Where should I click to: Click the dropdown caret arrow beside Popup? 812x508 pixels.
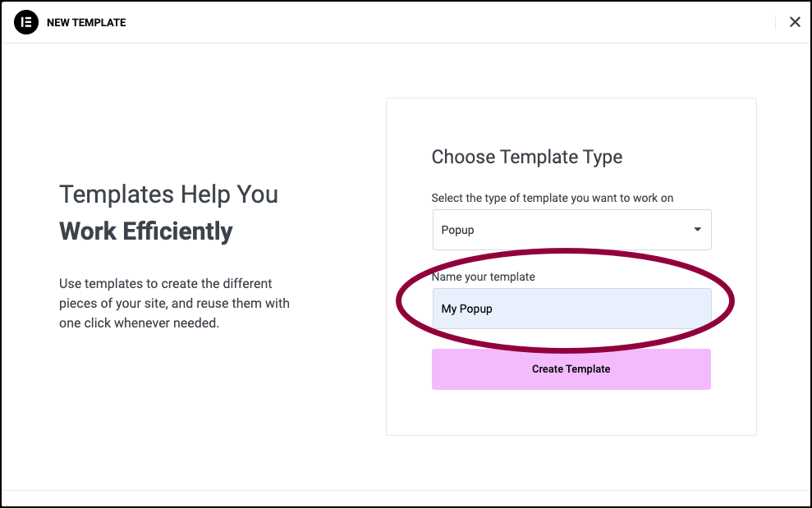tap(698, 230)
